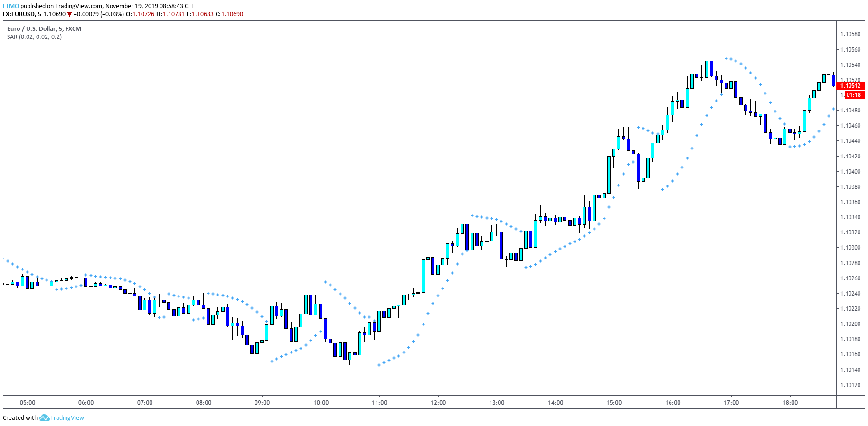The height and width of the screenshot is (426, 868).
Task: Click the 1.10280 price axis label
Action: coord(850,263)
